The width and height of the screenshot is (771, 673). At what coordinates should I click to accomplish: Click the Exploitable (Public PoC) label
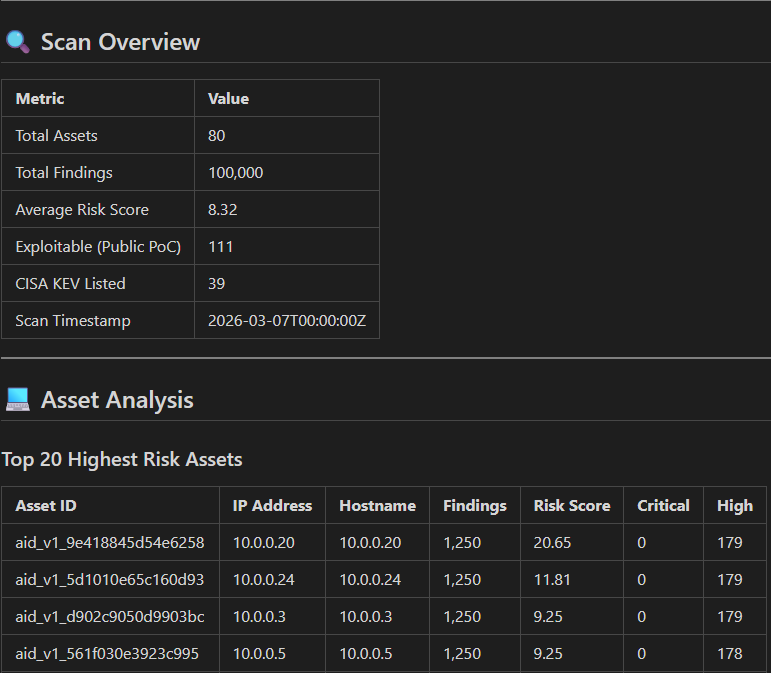(98, 246)
